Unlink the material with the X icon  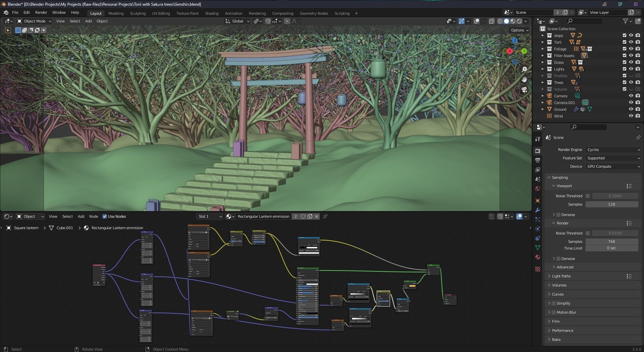316,216
